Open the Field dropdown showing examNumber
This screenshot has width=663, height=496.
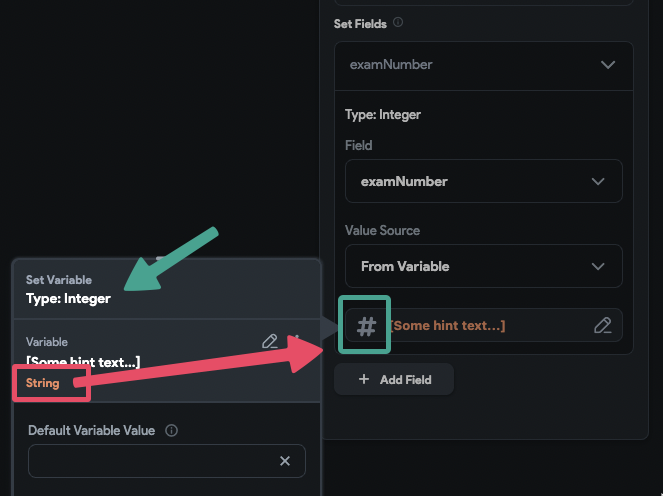click(x=484, y=181)
